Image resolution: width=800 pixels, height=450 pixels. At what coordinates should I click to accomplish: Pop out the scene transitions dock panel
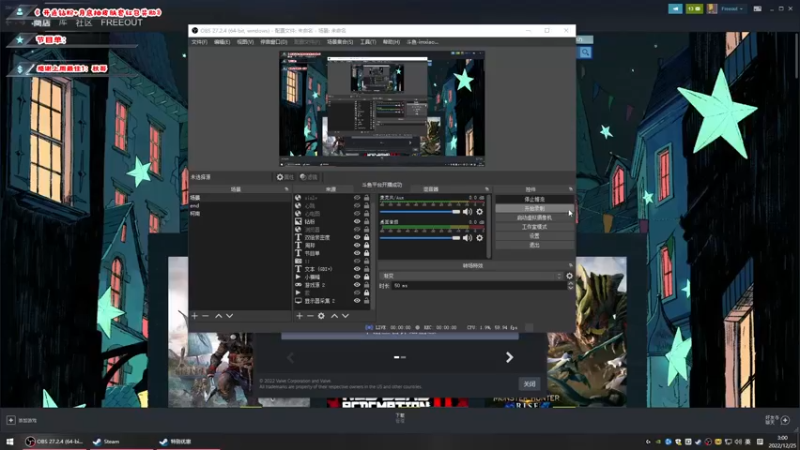click(x=570, y=265)
